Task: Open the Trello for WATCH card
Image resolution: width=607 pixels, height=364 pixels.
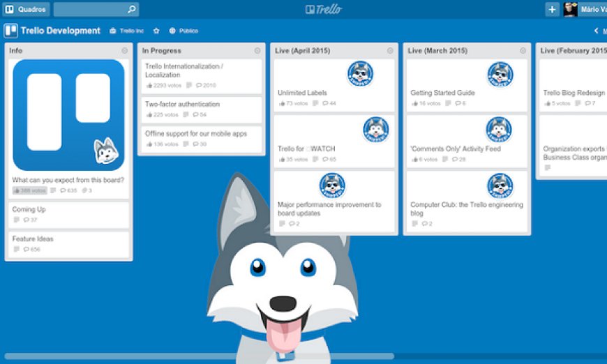Action: pos(334,141)
